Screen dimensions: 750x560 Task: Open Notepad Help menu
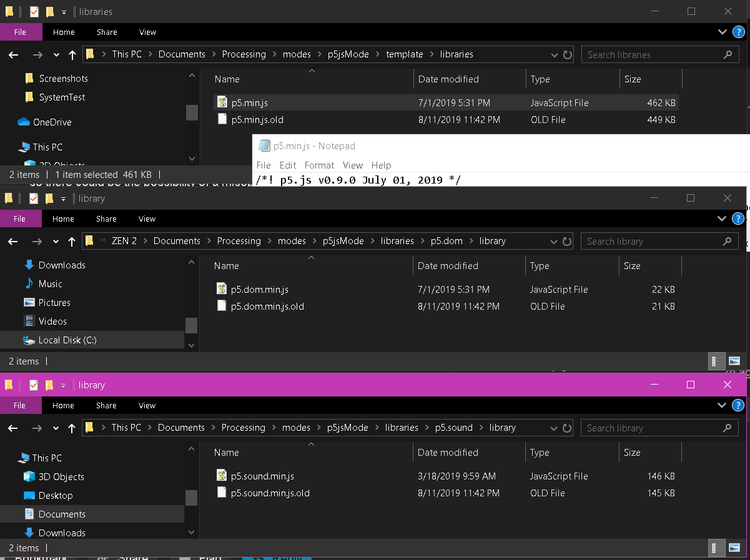(381, 165)
